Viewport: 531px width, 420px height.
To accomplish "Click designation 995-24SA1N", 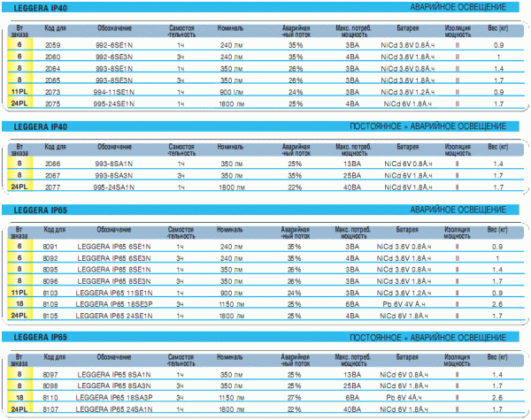I will 114,187.
